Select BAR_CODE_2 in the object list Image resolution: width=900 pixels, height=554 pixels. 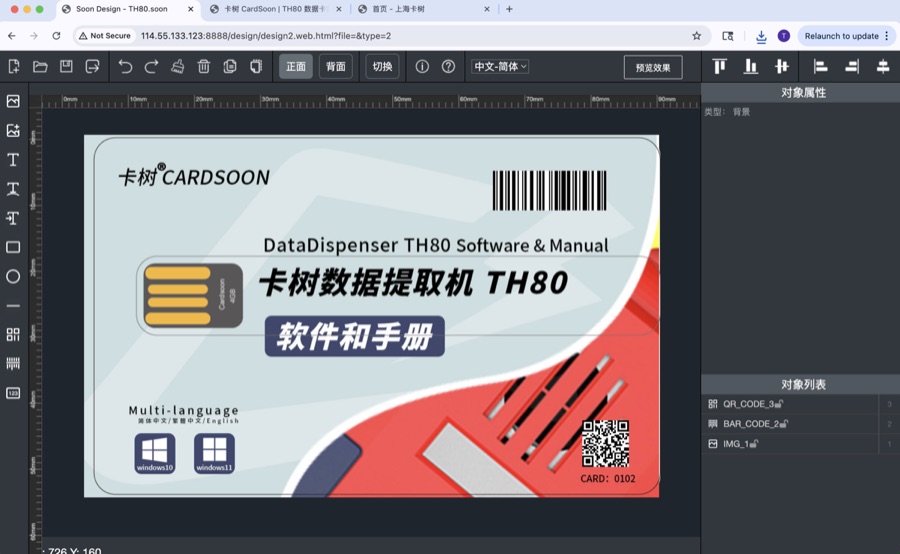[x=790, y=424]
